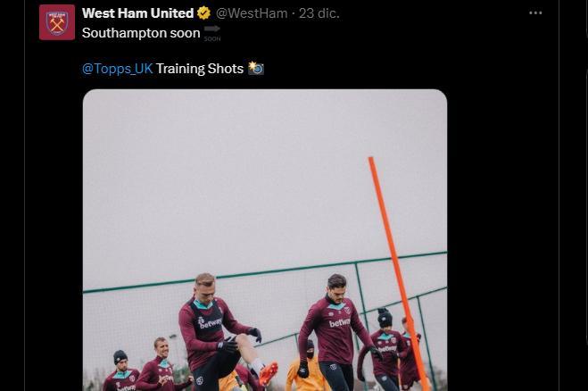Click the 23 dic. tweet date

[319, 13]
